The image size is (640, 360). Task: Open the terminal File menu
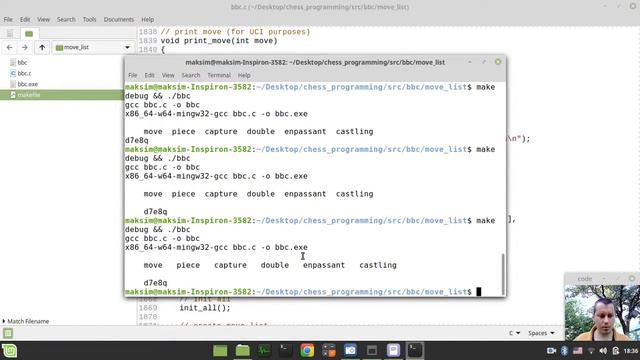[x=133, y=75]
